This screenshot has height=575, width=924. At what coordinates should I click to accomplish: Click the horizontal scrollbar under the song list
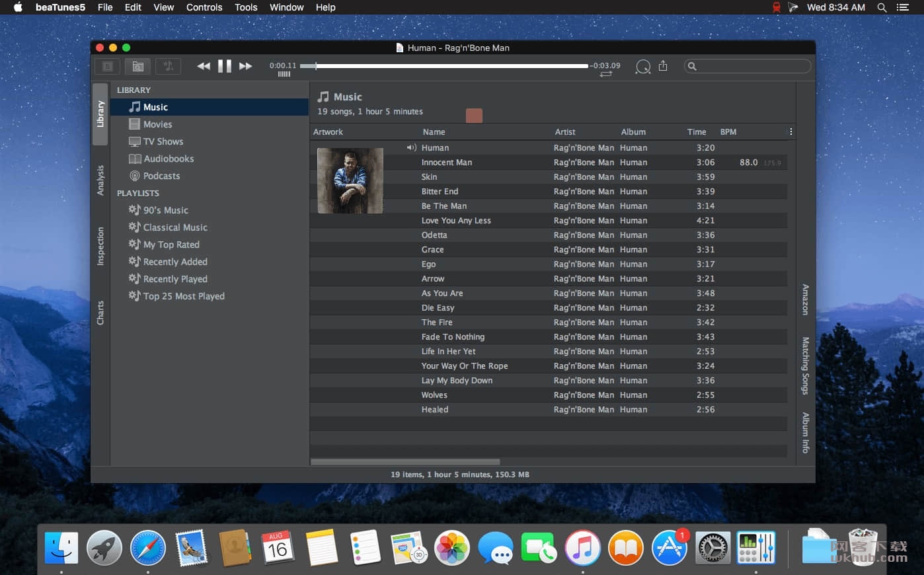(x=405, y=462)
